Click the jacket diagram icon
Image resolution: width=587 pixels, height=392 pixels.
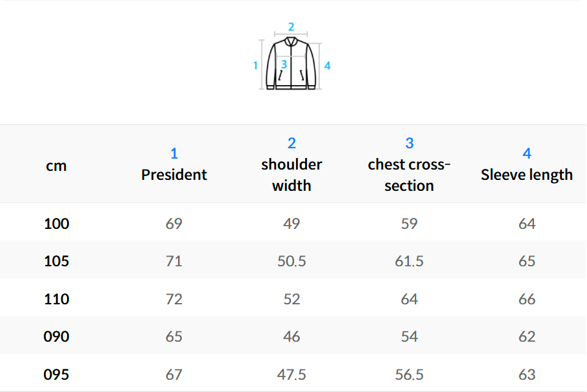click(x=292, y=63)
